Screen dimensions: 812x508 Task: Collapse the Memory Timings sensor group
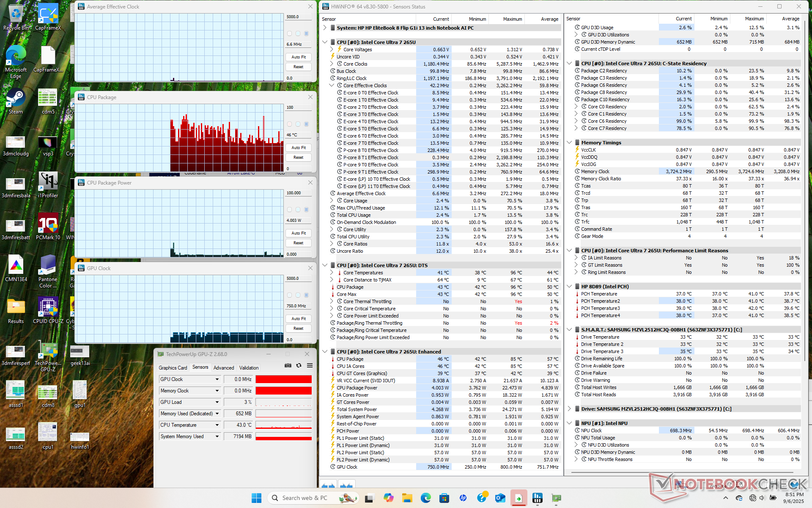pos(569,143)
